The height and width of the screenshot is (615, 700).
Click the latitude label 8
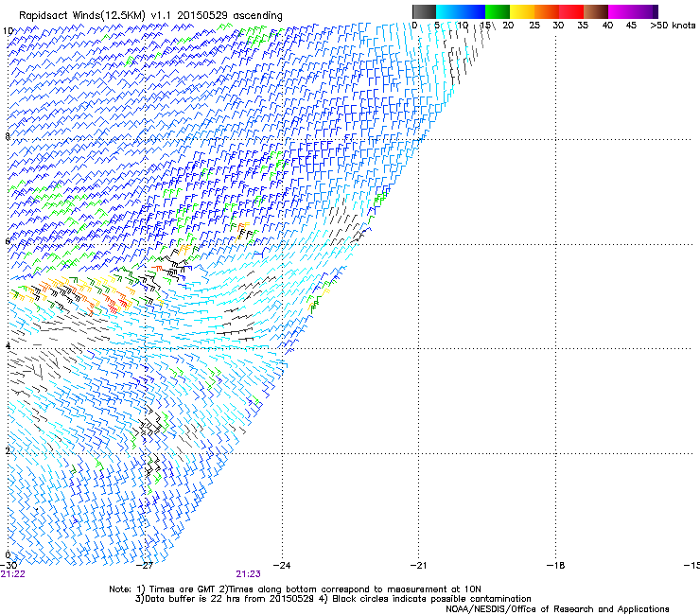(x=8, y=136)
